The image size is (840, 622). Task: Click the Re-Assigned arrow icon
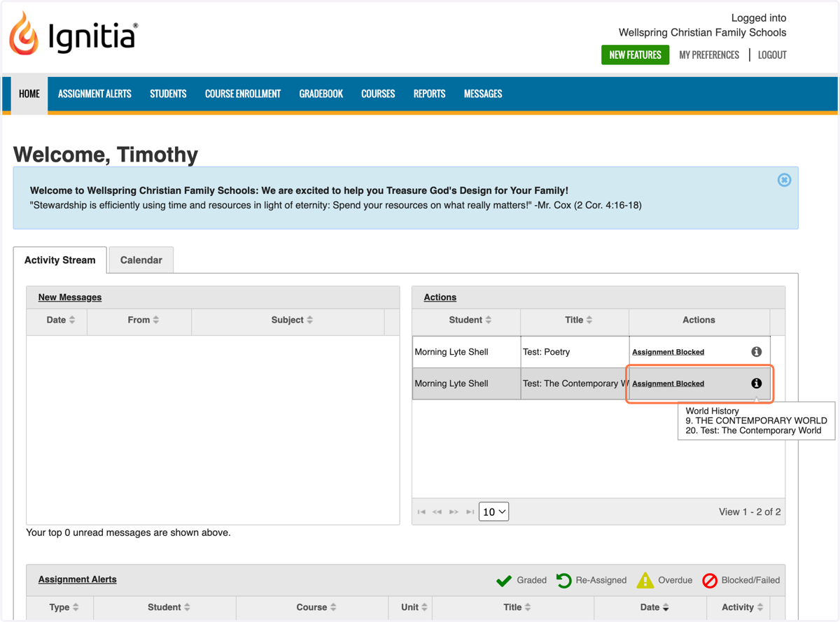[563, 580]
